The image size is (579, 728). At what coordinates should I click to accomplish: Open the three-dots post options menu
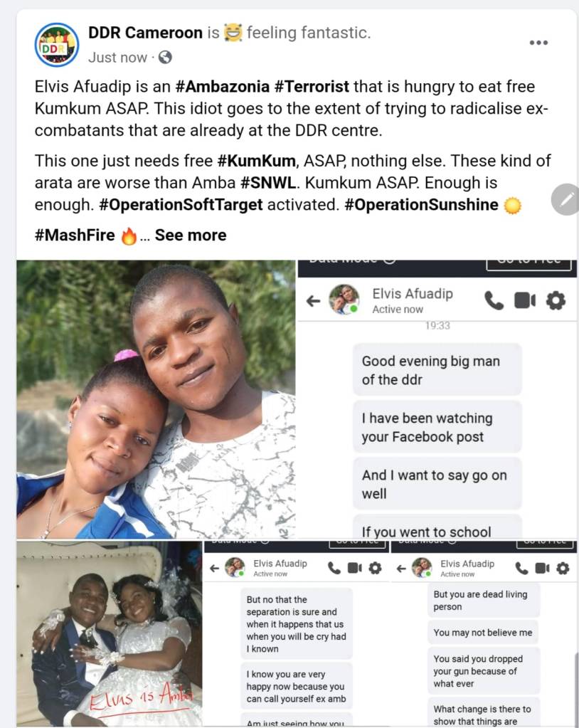coord(538,43)
